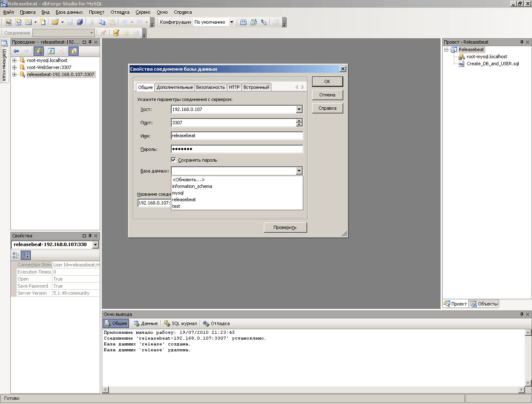Click the Справка button in dialog
The image size is (532, 404).
tap(328, 108)
